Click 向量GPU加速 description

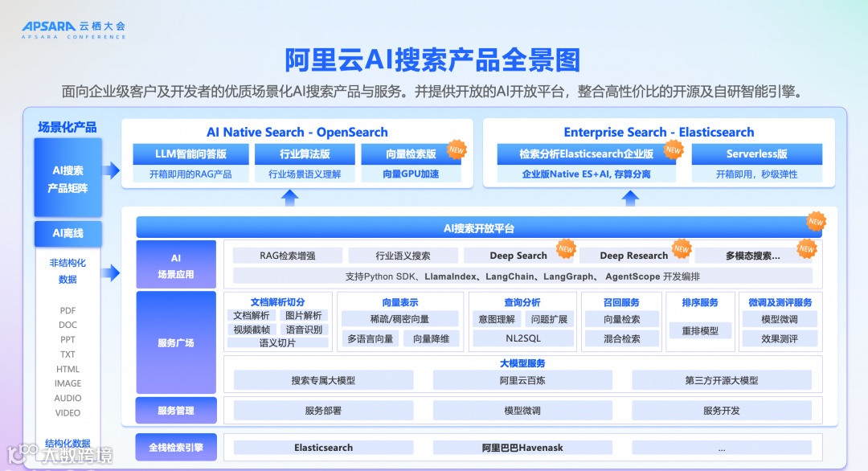[x=411, y=174]
